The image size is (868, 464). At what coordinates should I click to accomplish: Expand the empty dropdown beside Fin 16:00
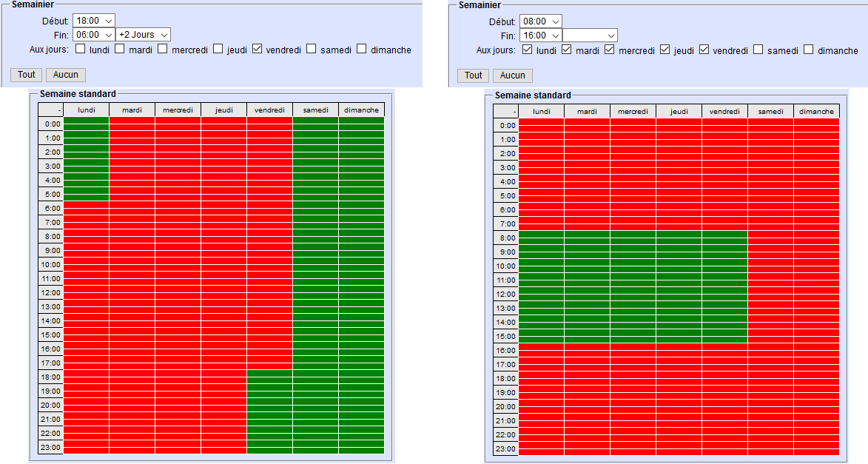click(x=590, y=36)
